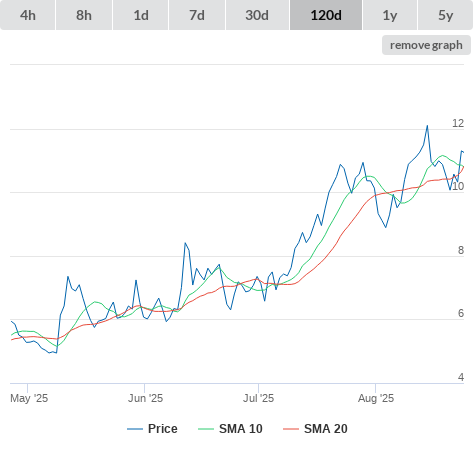
Task: Click the Jun '25 axis tick marker
Action: pyautogui.click(x=144, y=388)
